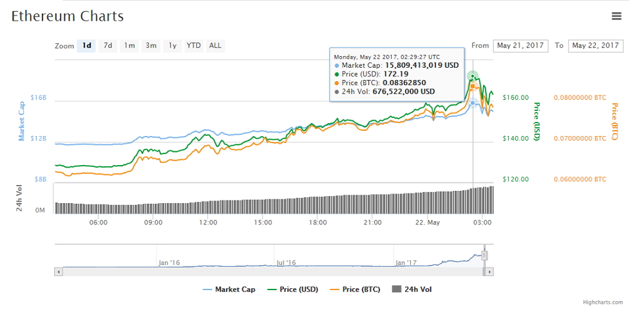
Task: Click the Ethereum Charts heading
Action: [68, 16]
